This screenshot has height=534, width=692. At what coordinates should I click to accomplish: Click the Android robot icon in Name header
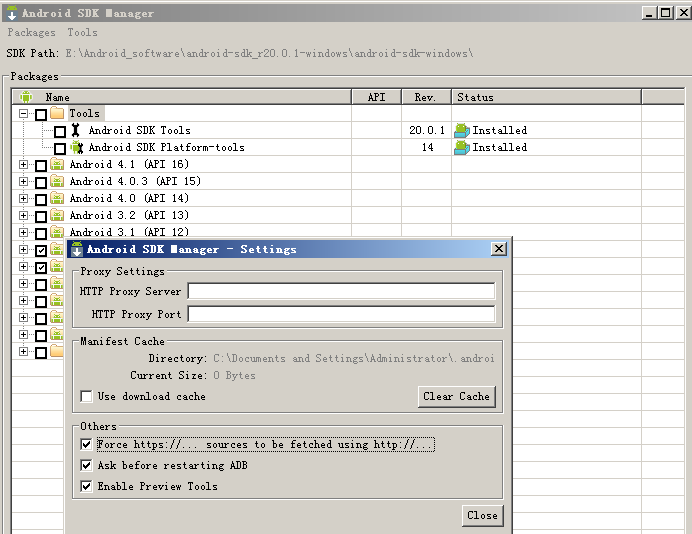[26, 97]
